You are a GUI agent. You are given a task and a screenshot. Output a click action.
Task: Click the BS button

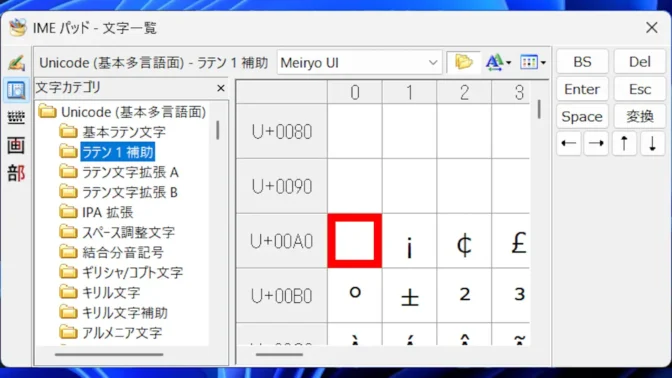pos(582,62)
